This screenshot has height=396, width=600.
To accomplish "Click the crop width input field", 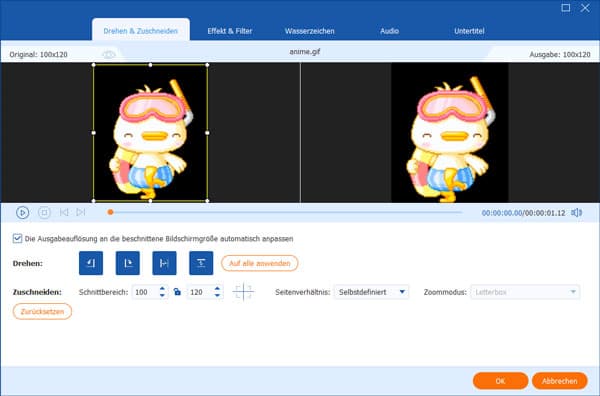I will pos(145,292).
